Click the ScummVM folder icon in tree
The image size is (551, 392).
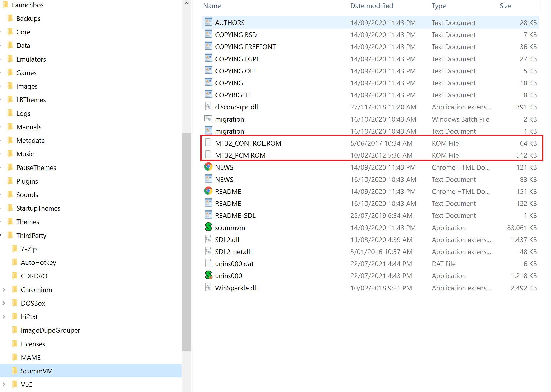click(x=15, y=371)
